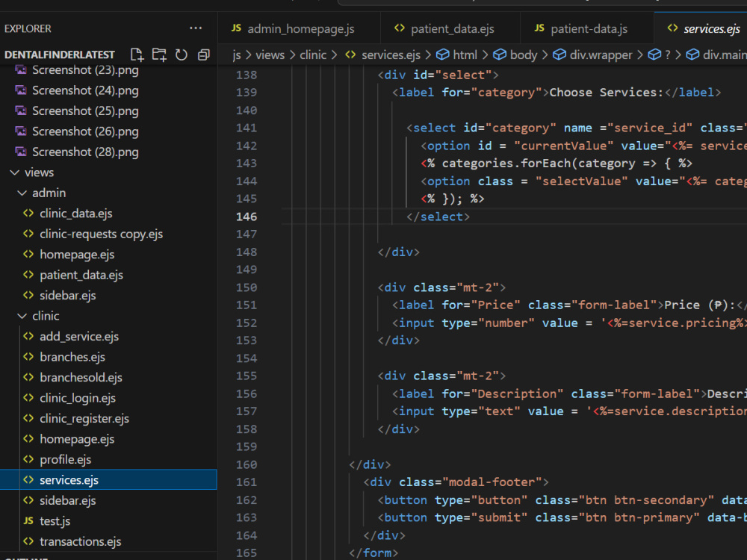Image resolution: width=747 pixels, height=560 pixels.
Task: Click 'categories.forEach' on line 143
Action: coord(507,164)
